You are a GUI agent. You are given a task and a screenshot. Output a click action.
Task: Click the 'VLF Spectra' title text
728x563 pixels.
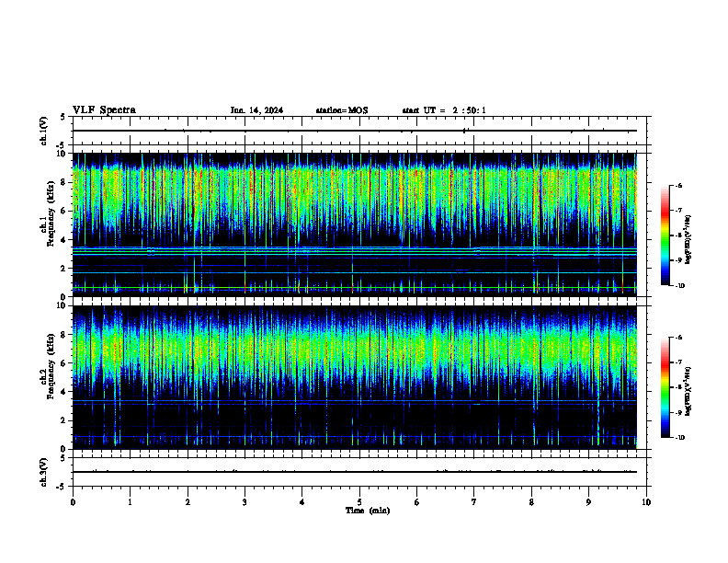coord(104,110)
